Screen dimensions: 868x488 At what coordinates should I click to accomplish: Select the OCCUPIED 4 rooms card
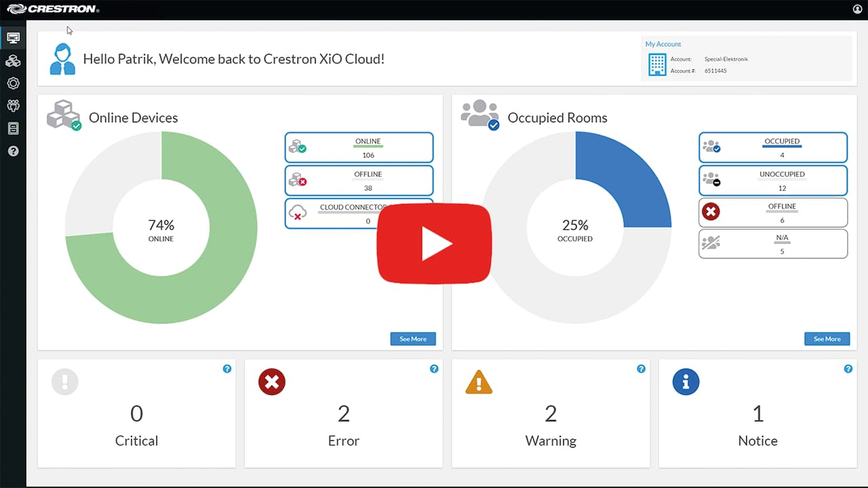(x=773, y=148)
